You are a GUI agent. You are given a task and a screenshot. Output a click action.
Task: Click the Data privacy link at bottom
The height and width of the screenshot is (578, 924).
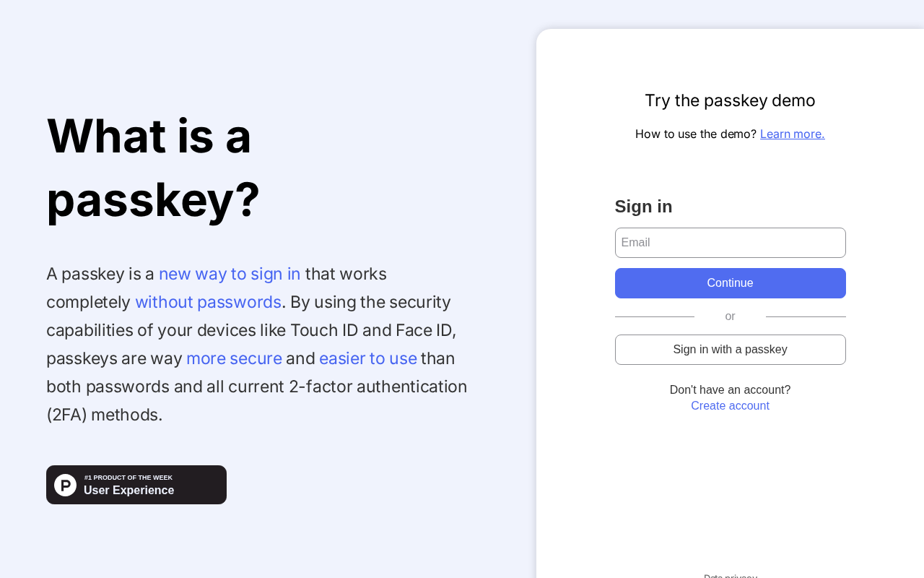pos(730,576)
